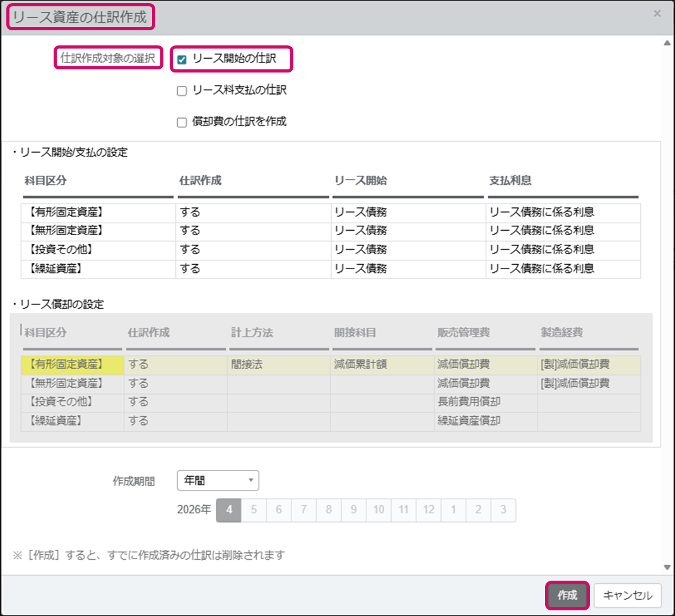Select month 12 in the period selector

[428, 510]
